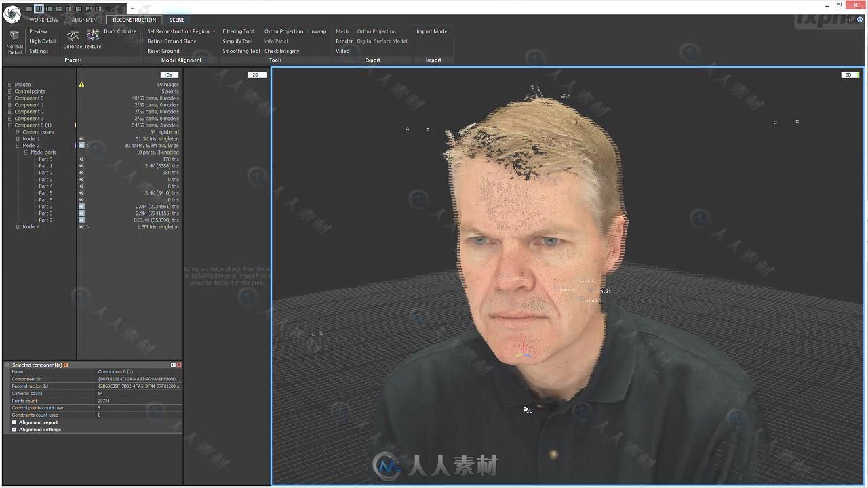
Task: Open the Simplify Tool
Action: pyautogui.click(x=237, y=41)
